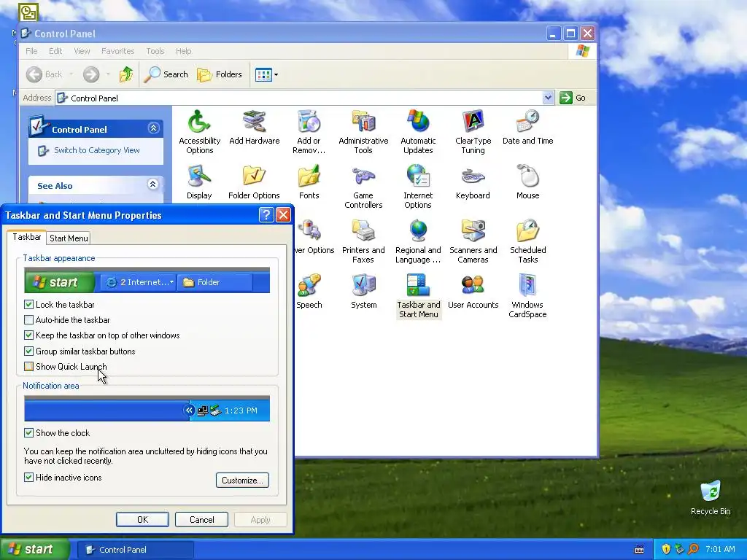Click Switch to Category View link
747x560 pixels.
[x=97, y=150]
